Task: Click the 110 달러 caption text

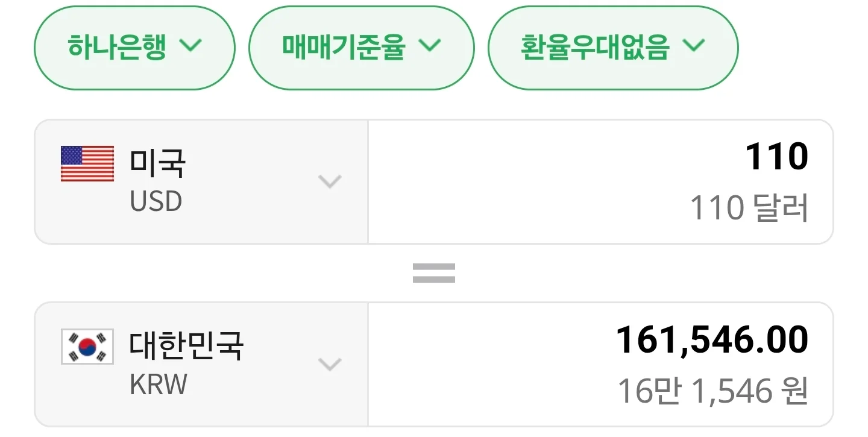Action: pos(749,209)
